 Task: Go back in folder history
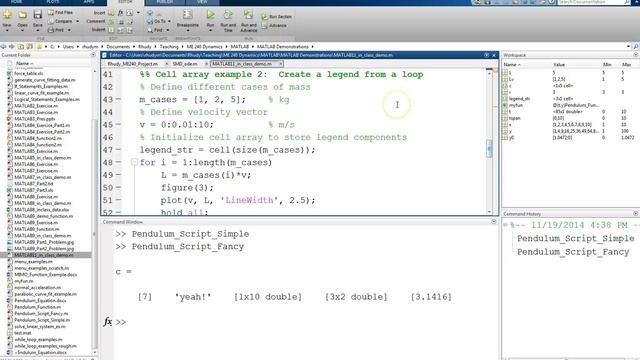coord(4,47)
